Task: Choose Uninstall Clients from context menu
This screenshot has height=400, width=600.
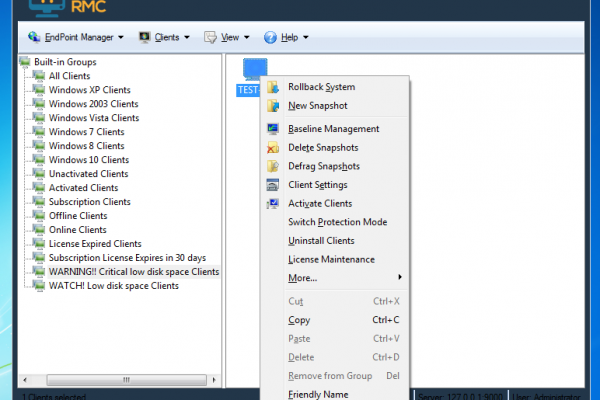Action: click(x=321, y=241)
